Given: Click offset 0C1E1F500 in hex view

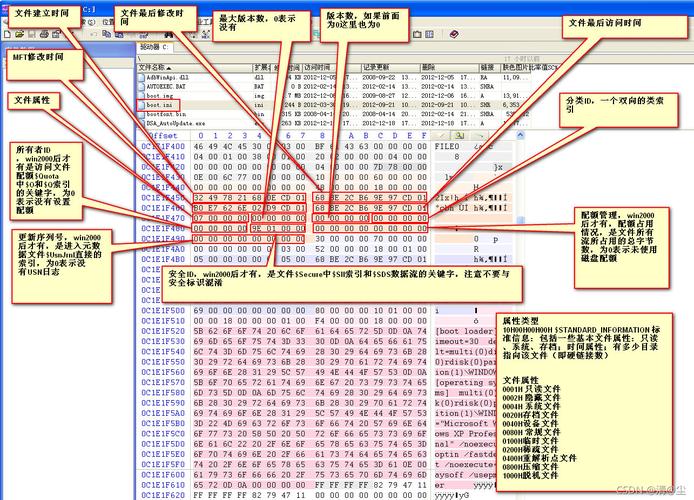Looking at the screenshot, I should click(x=163, y=311).
